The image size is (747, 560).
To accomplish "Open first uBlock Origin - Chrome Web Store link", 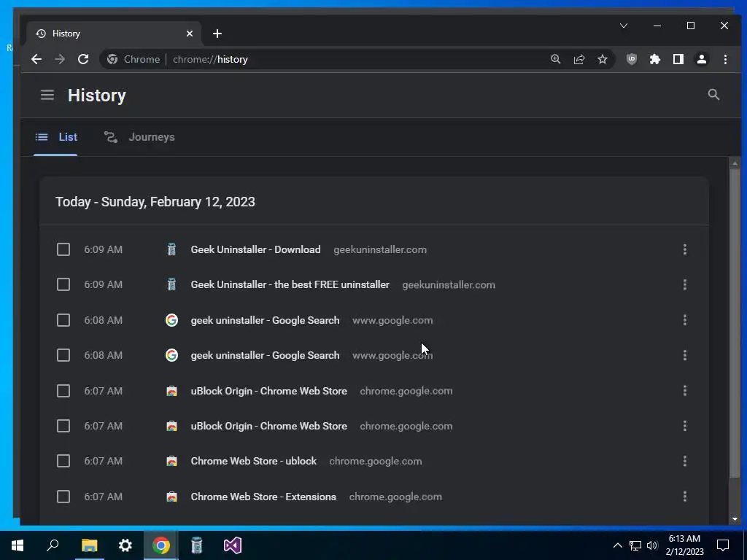I will pyautogui.click(x=268, y=391).
